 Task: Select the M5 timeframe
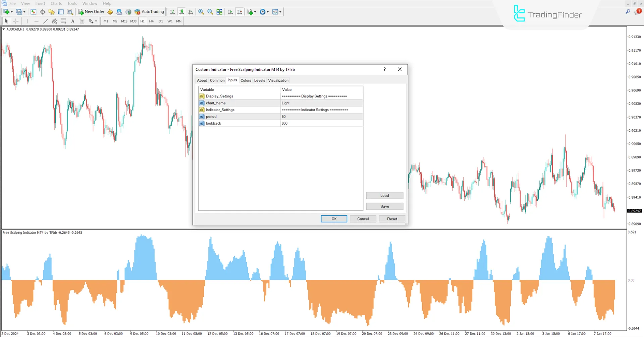115,21
